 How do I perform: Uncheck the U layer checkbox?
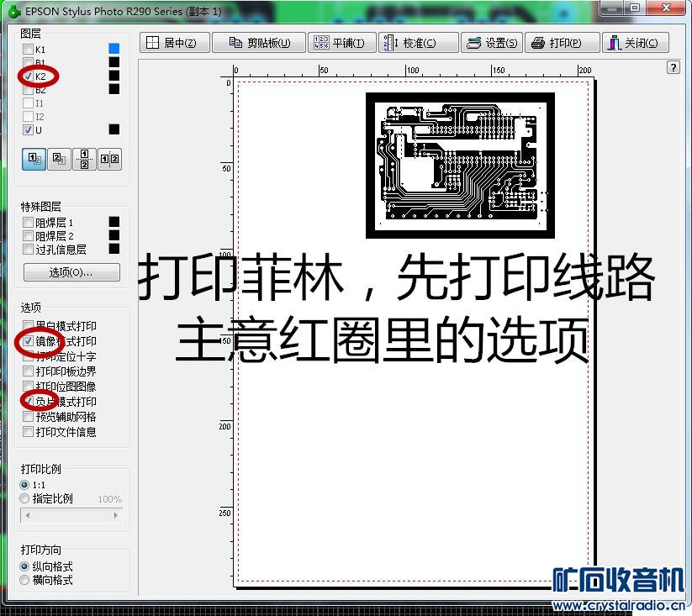click(28, 129)
